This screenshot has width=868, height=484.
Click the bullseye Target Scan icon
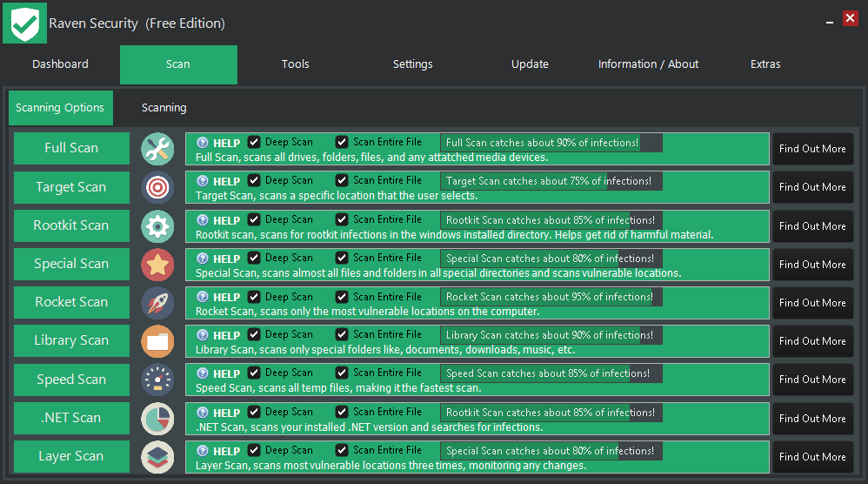157,187
